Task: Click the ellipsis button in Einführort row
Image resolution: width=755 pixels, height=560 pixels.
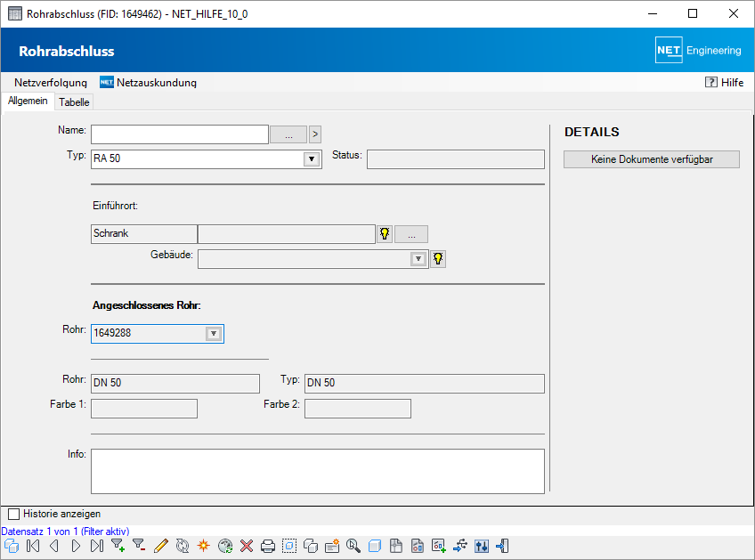Action: pos(411,234)
